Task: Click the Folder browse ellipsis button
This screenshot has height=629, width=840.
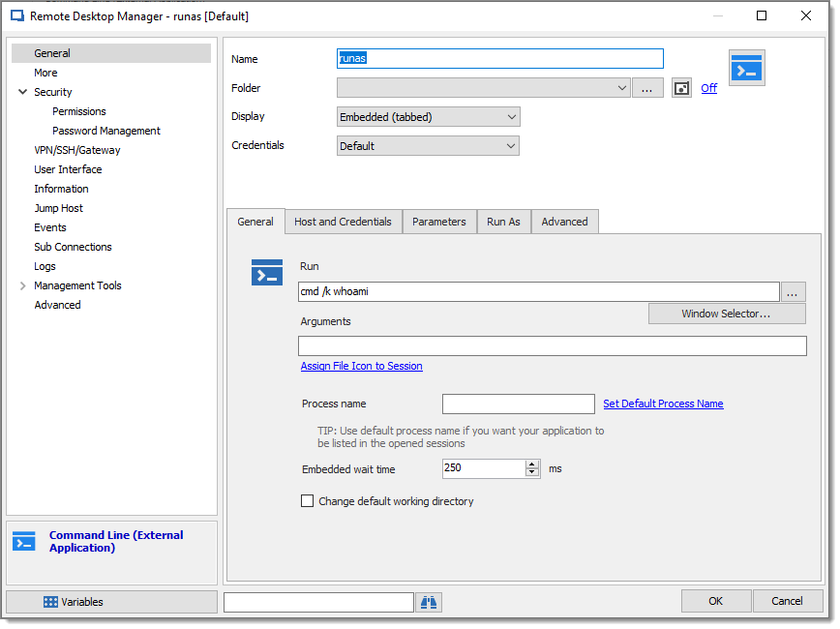Action: [x=647, y=88]
